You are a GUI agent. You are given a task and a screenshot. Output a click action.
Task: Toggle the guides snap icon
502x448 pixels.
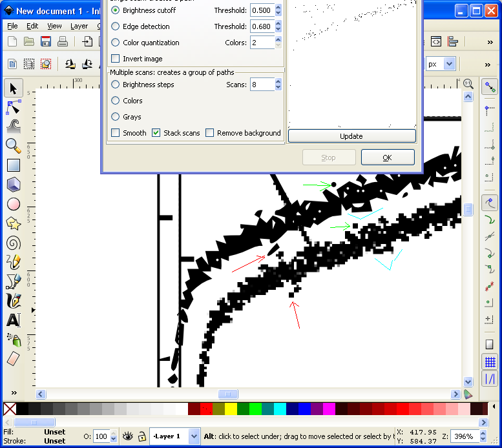(x=490, y=379)
